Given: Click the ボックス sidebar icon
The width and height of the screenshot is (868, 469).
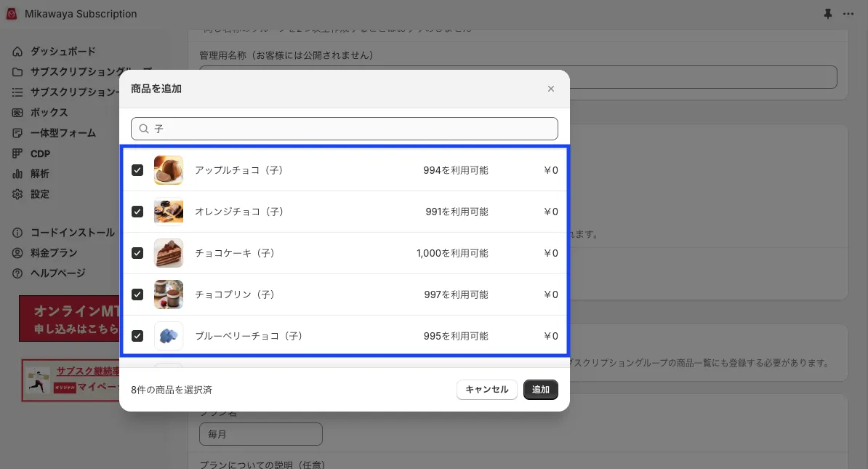Looking at the screenshot, I should coord(17,113).
